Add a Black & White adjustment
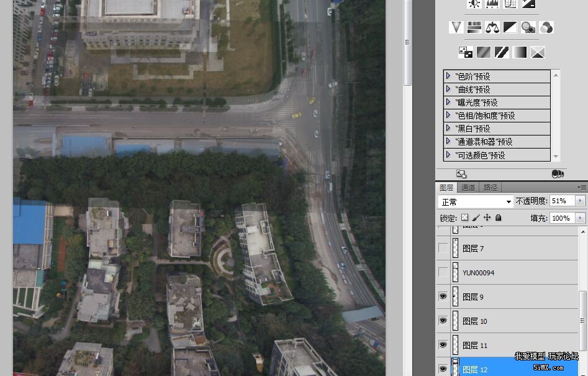This screenshot has width=588, height=376. pos(510,27)
